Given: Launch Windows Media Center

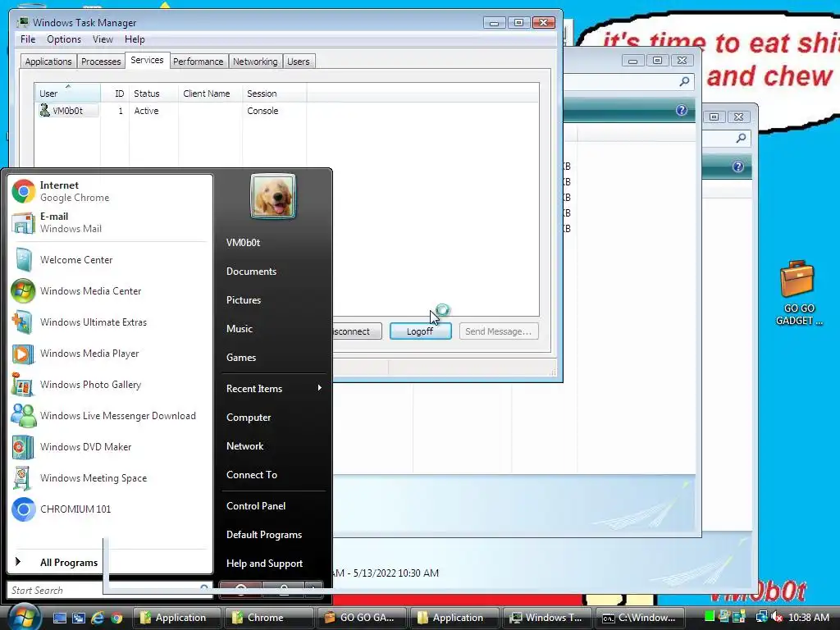Looking at the screenshot, I should (x=110, y=291).
